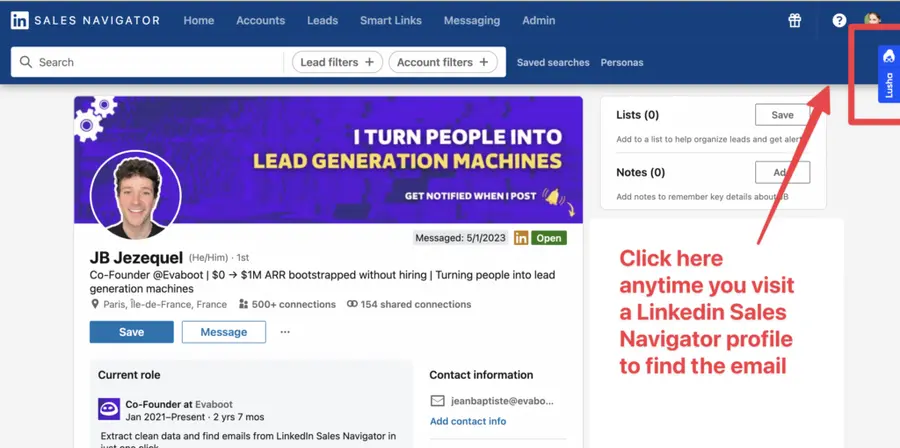The image size is (900, 448).
Task: Save lead to a list
Action: (782, 115)
